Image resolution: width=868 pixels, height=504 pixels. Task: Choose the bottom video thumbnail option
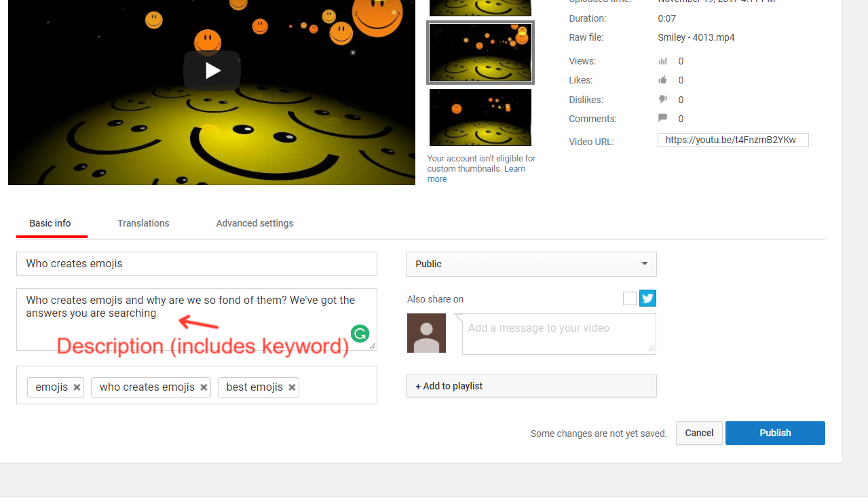tap(480, 117)
